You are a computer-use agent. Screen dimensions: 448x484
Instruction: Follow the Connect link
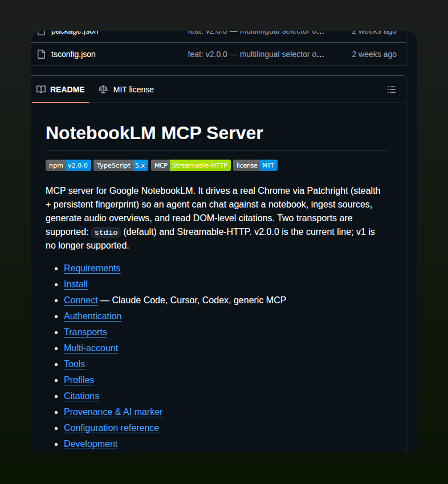pyautogui.click(x=81, y=300)
